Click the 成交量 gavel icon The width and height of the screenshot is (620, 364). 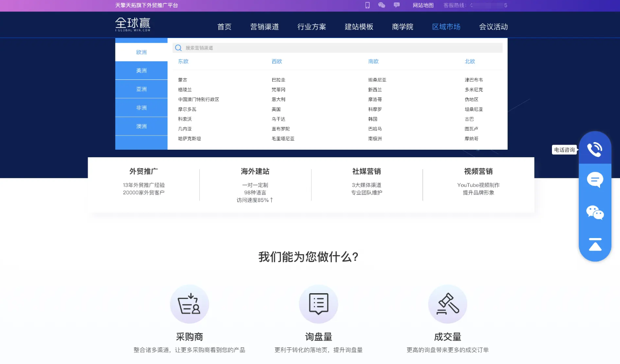pyautogui.click(x=447, y=304)
